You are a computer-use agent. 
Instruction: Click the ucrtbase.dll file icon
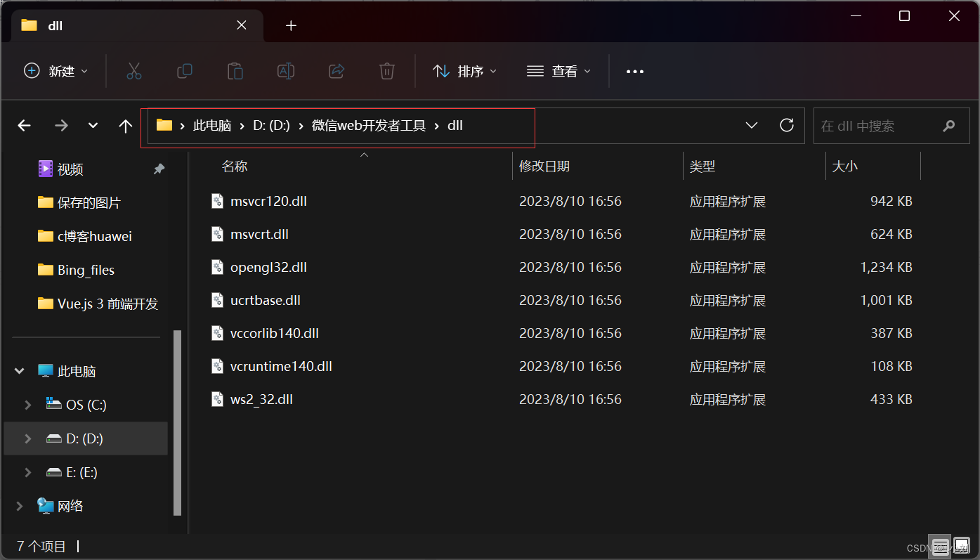pyautogui.click(x=218, y=300)
